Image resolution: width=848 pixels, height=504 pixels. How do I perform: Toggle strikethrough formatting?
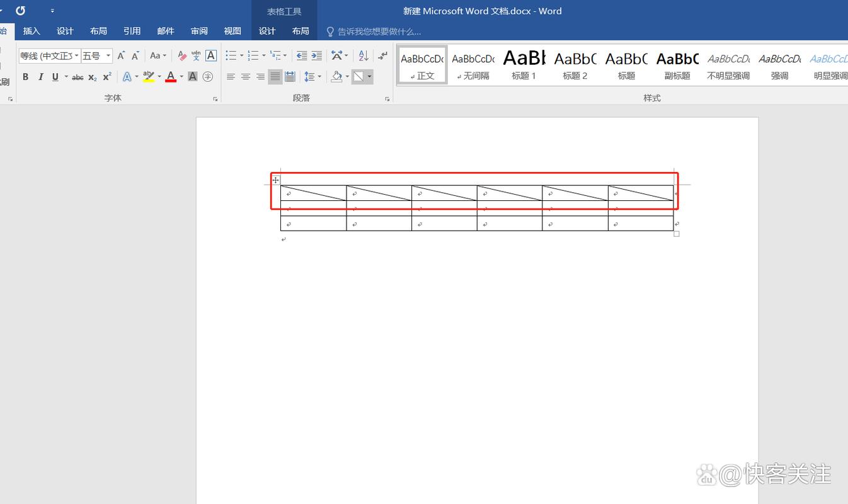point(77,77)
